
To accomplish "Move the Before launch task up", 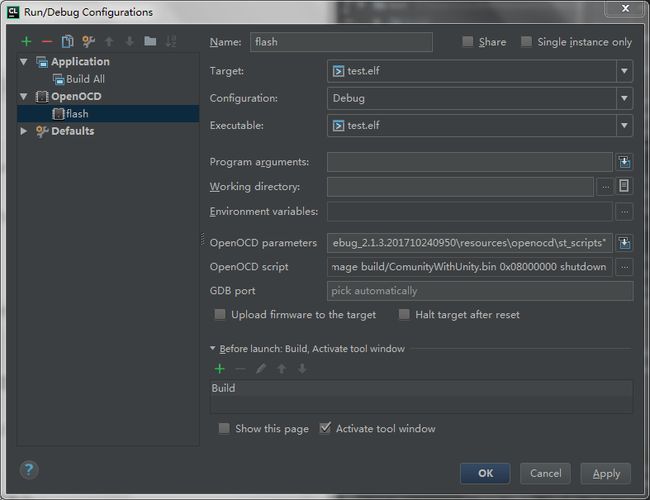I will point(281,369).
